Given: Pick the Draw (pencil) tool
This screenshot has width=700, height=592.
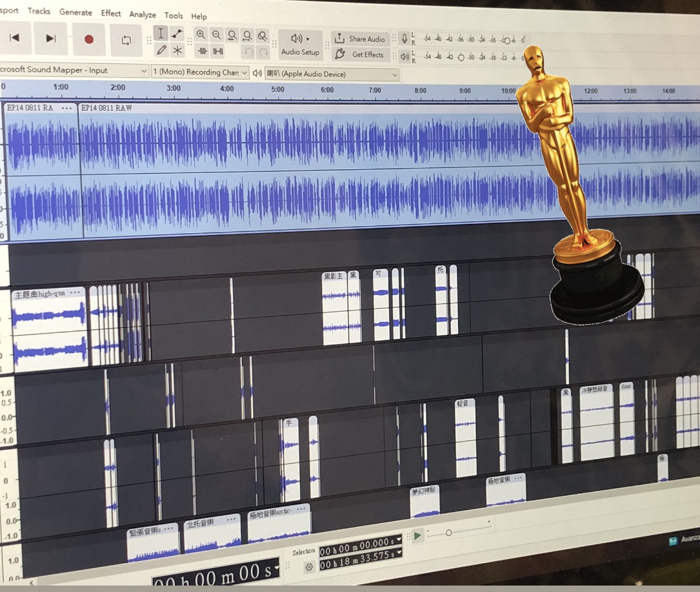Looking at the screenshot, I should tap(161, 50).
